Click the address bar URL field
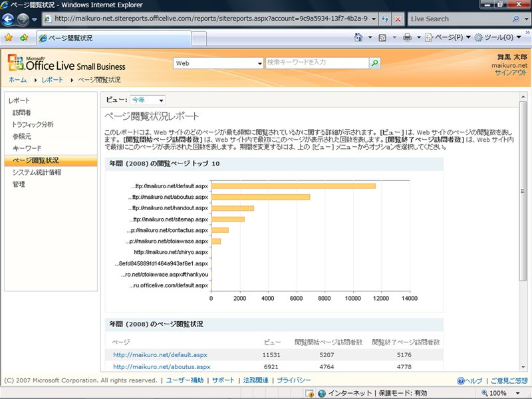This screenshot has width=532, height=399. click(x=210, y=19)
